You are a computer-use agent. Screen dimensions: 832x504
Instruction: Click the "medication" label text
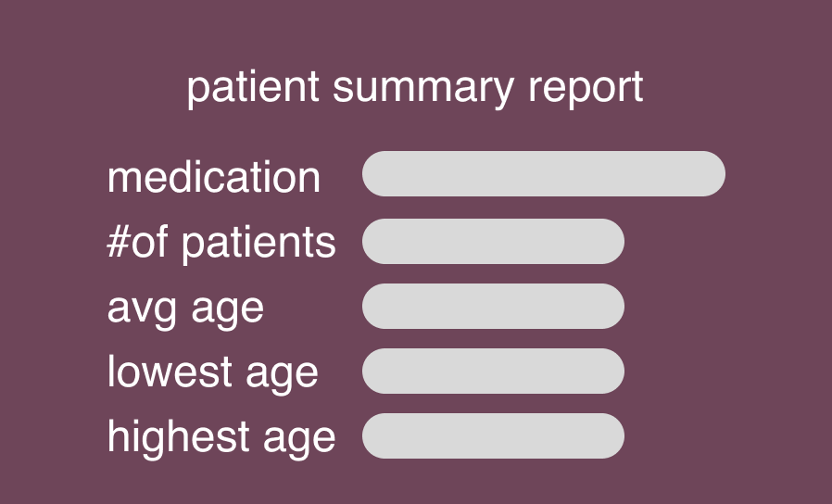click(x=214, y=177)
